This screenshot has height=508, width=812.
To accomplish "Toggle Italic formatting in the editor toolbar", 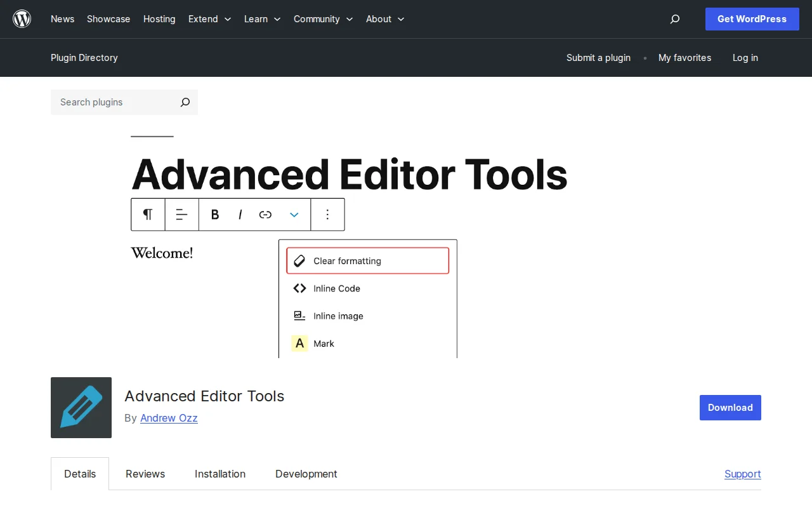I will click(240, 215).
